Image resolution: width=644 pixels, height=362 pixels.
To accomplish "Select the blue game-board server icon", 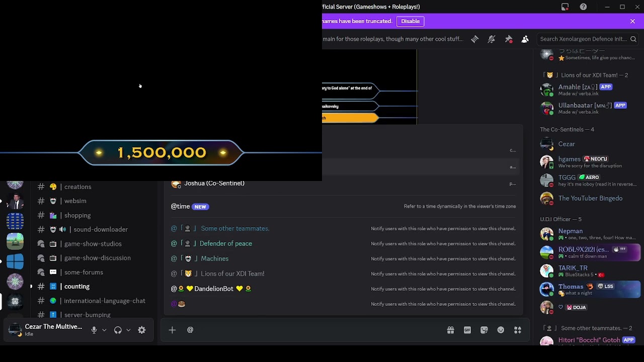I will [15, 221].
